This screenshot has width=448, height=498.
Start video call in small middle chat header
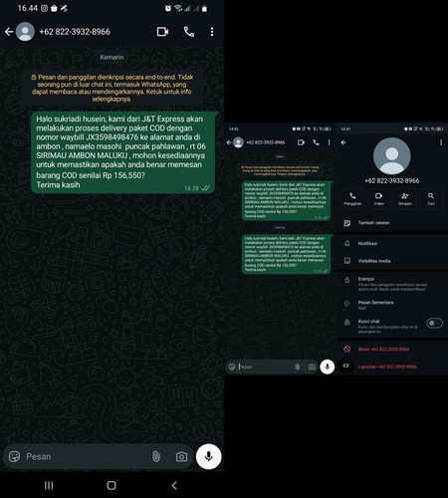301,142
